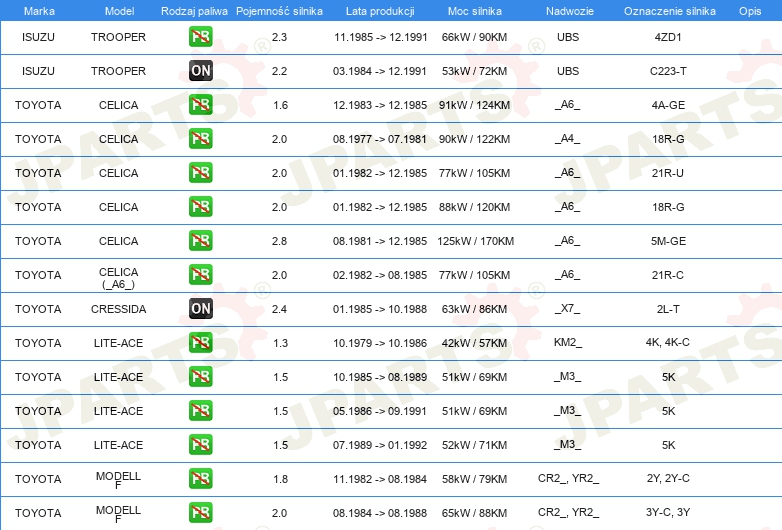Click petrol icon in Lite-Ace 05.1986 row
This screenshot has width=782, height=530.
point(200,410)
